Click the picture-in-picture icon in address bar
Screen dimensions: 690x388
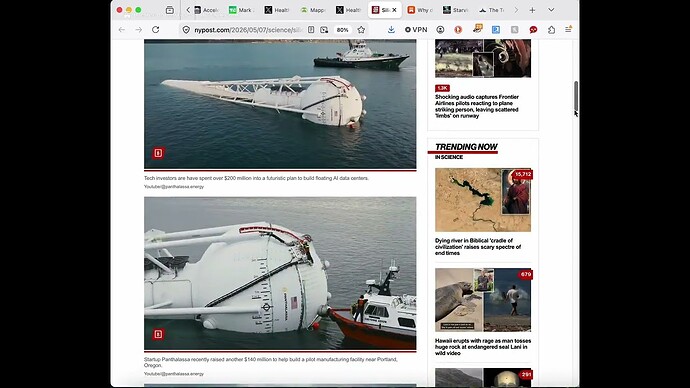coord(324,29)
